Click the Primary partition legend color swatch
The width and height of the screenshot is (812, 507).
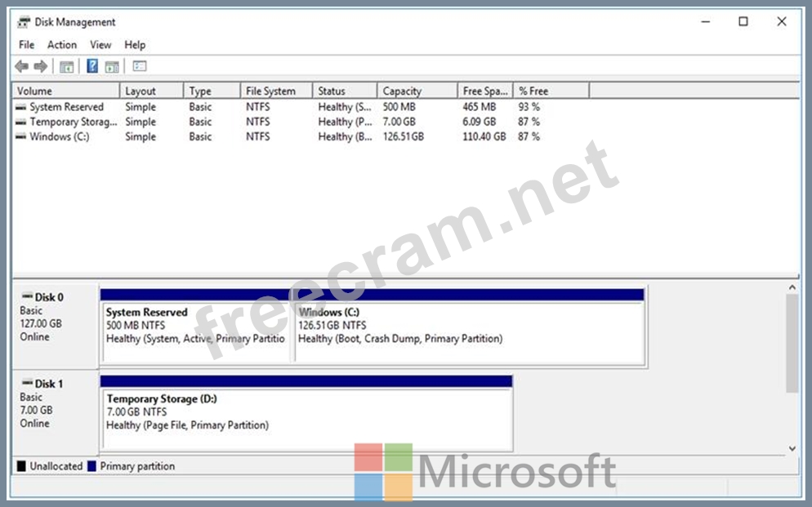click(91, 466)
